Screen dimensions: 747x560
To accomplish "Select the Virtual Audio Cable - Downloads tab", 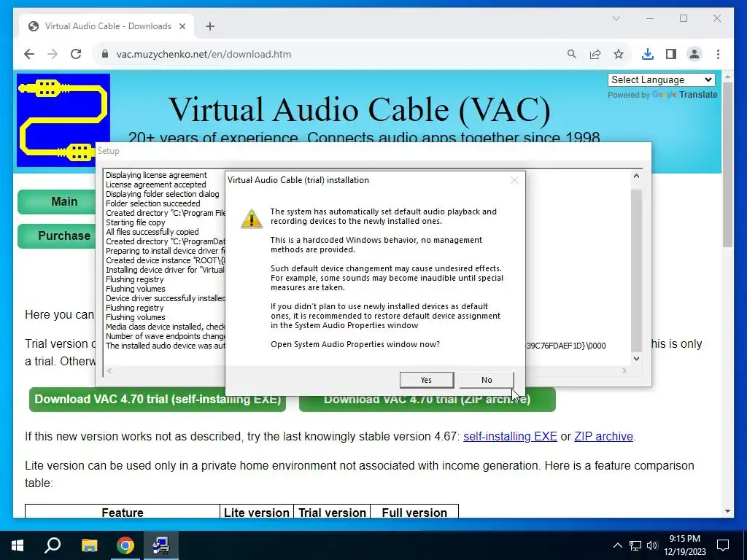I will tap(107, 26).
